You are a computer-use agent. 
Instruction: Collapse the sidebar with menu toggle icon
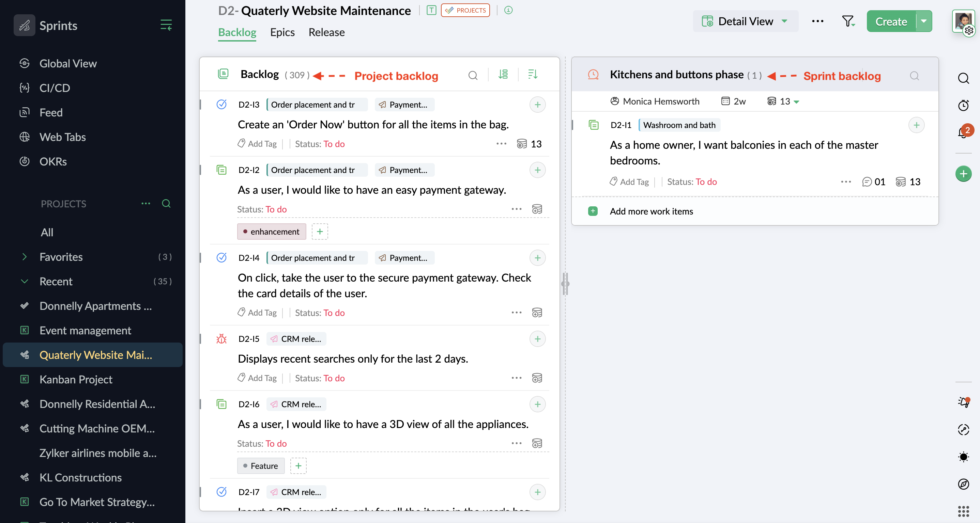(x=166, y=25)
